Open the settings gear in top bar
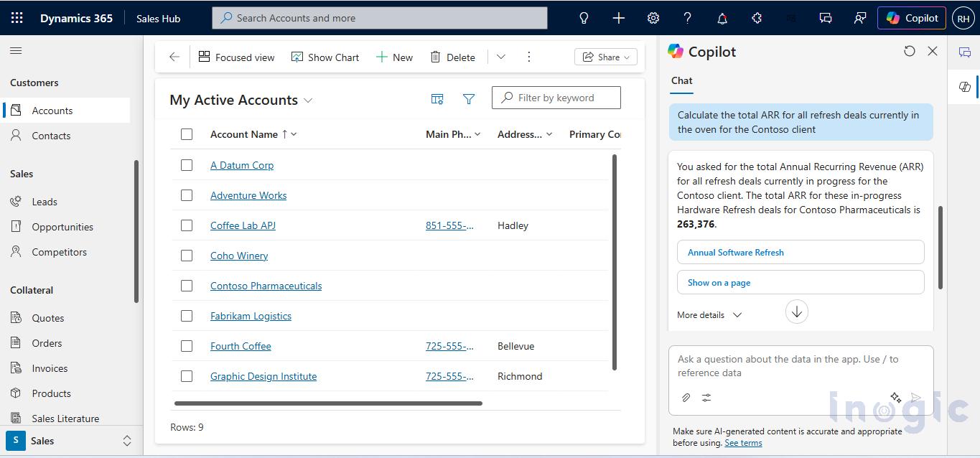Image resolution: width=980 pixels, height=458 pixels. [653, 18]
